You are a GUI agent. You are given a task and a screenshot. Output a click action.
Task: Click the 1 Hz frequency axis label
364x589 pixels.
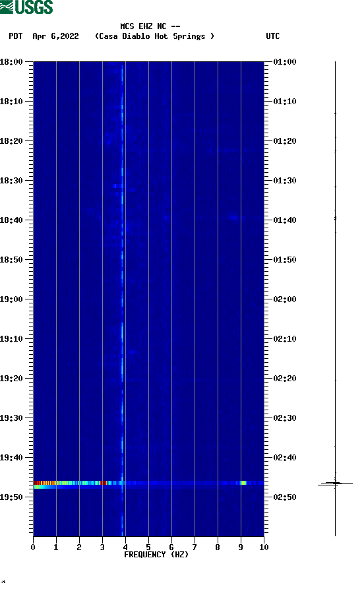(x=56, y=547)
